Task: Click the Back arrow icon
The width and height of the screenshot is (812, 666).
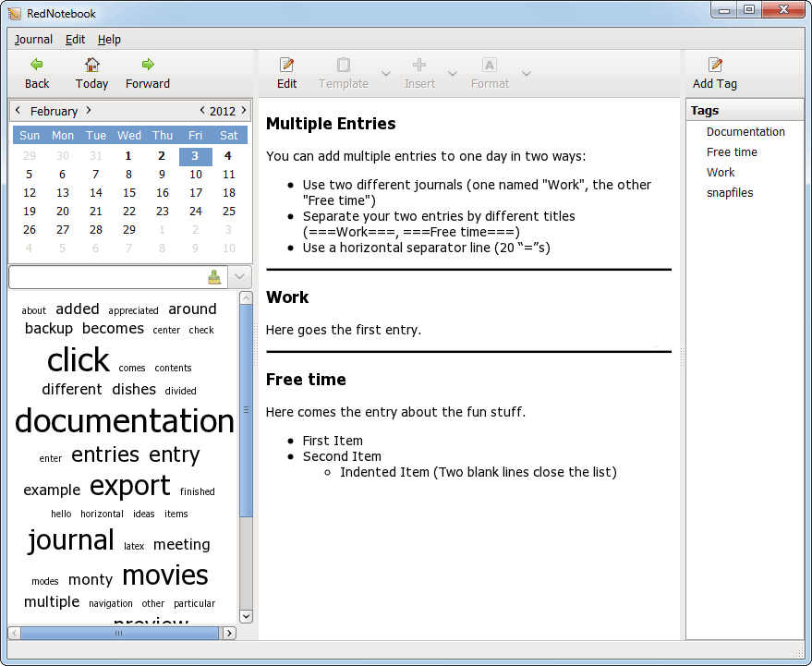Action: pyautogui.click(x=37, y=65)
